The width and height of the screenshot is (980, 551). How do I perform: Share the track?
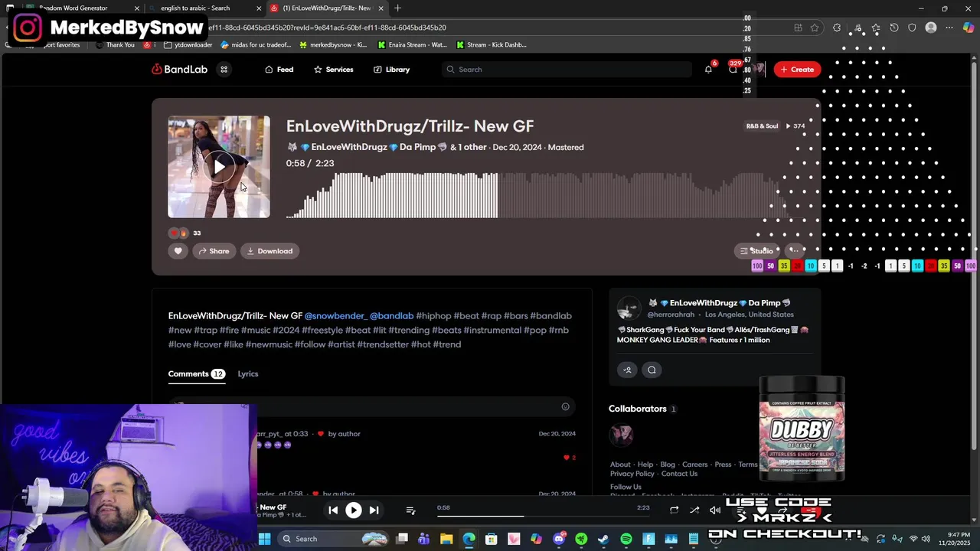click(x=214, y=251)
